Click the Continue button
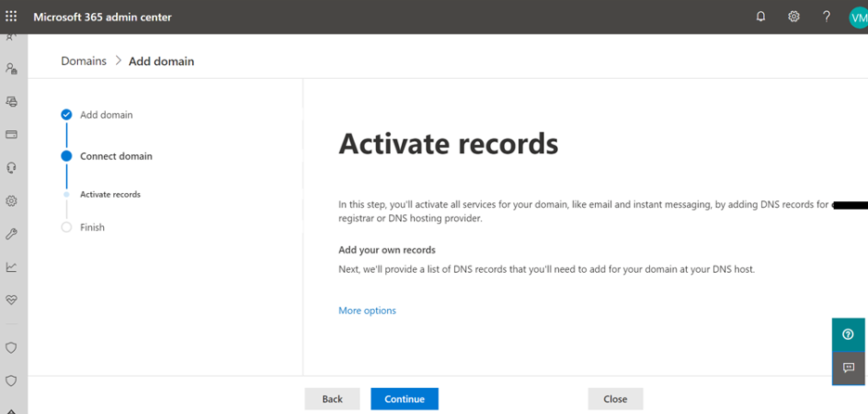The height and width of the screenshot is (414, 868). pyautogui.click(x=405, y=398)
